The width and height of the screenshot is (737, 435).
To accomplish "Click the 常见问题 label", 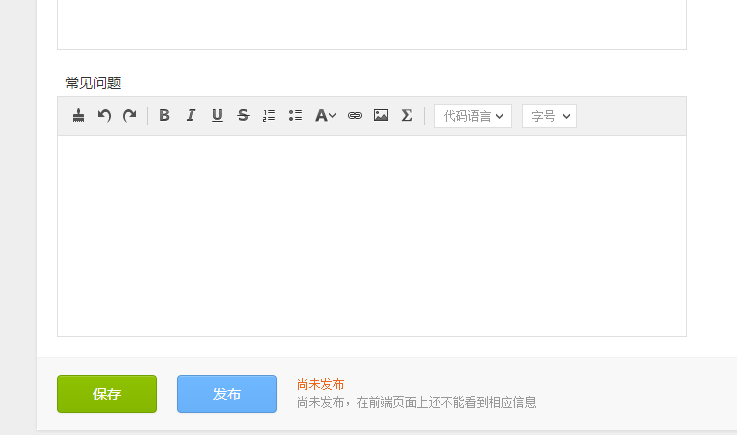I will coord(94,83).
